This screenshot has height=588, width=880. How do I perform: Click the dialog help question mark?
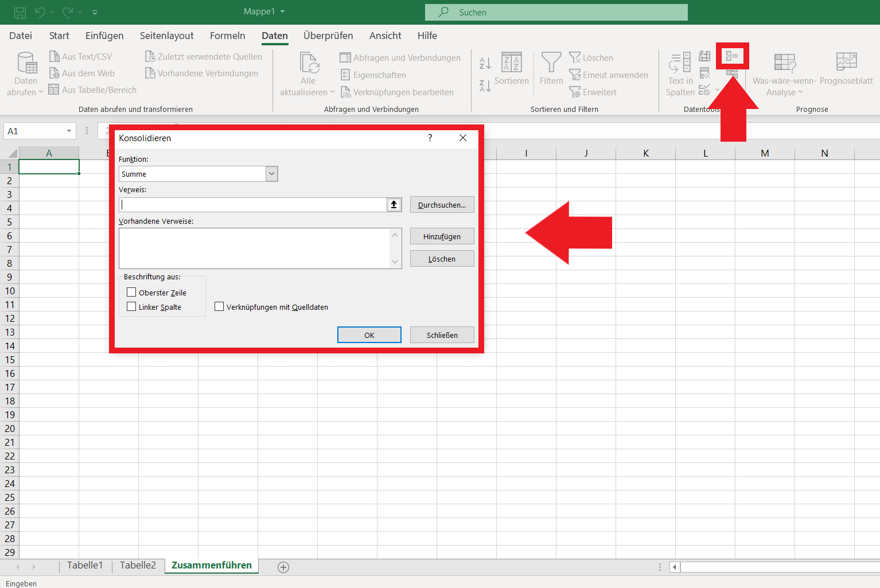point(430,138)
